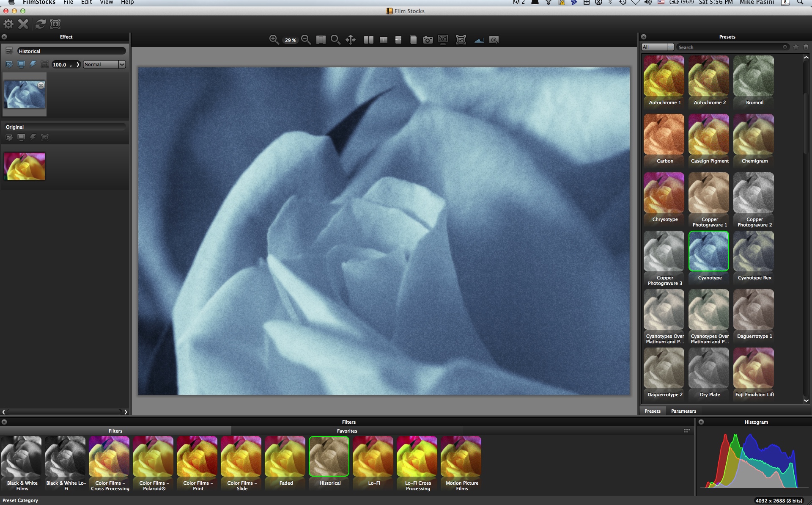Enable side-by-side comparison view
This screenshot has width=812, height=505.
(x=368, y=40)
